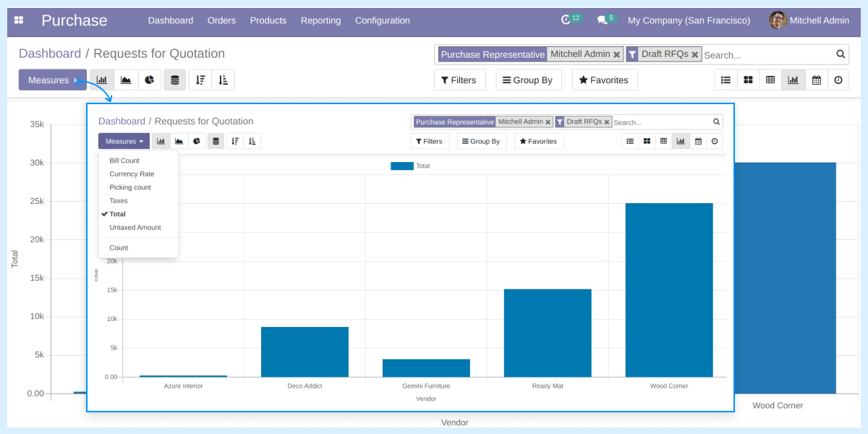
Task: Select the line chart icon
Action: point(126,80)
